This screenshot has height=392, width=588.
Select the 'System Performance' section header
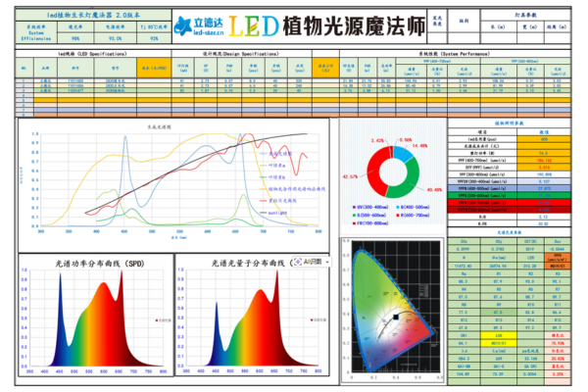click(455, 54)
